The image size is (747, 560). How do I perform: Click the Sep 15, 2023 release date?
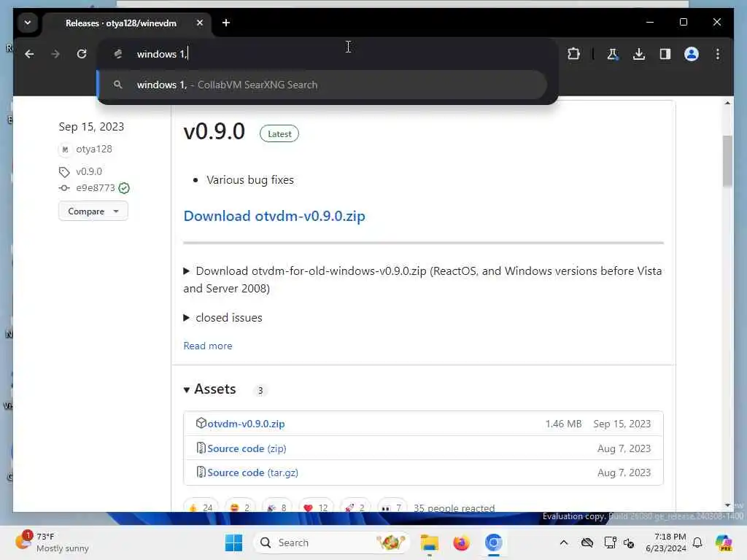[91, 127]
